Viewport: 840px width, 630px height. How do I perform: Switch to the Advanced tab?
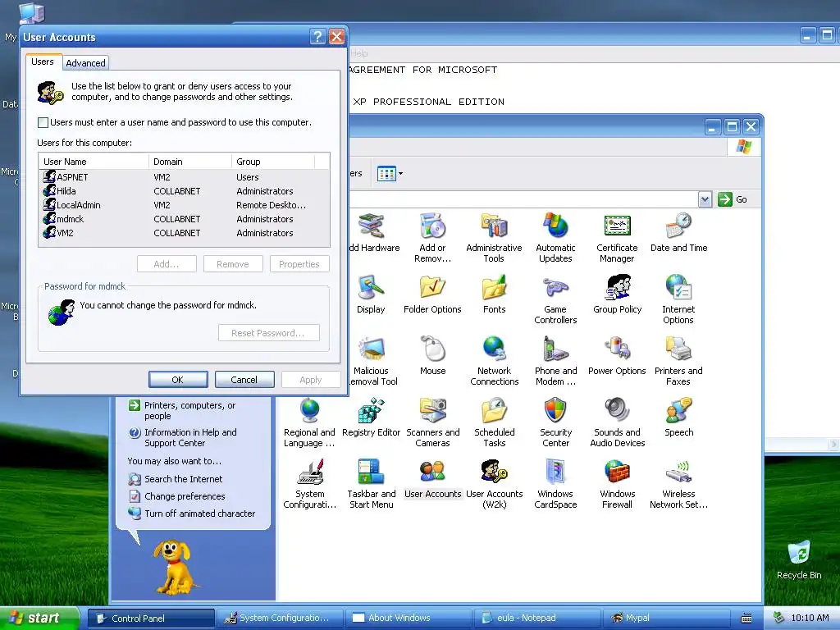tap(85, 63)
